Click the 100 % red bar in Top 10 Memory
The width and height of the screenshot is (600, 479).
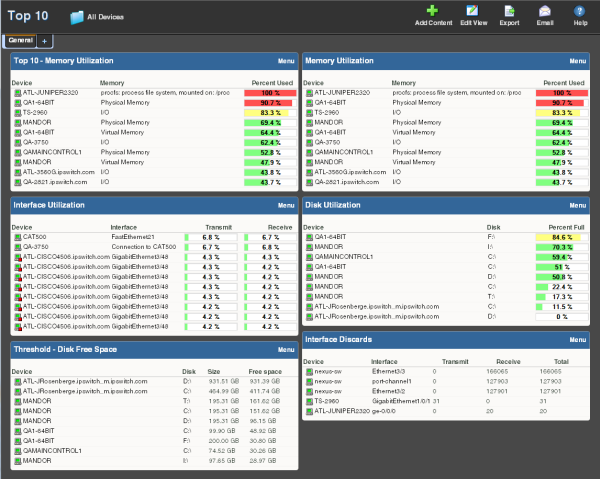270,93
